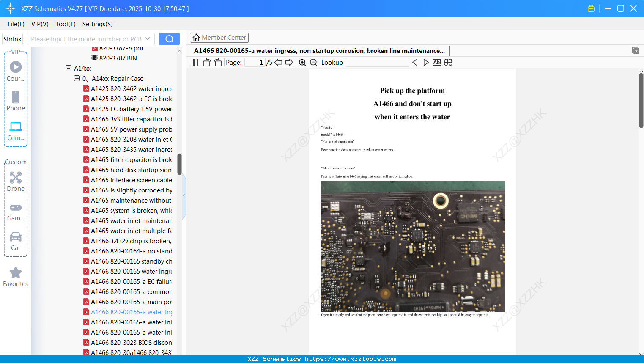644x363 pixels.
Task: Open A1465 maintenance without file
Action: pos(131,201)
